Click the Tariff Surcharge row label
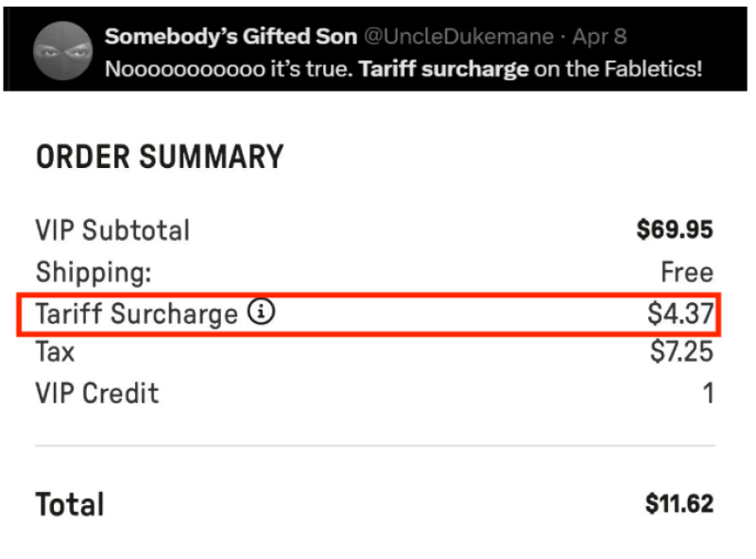This screenshot has width=756, height=559. [x=136, y=313]
